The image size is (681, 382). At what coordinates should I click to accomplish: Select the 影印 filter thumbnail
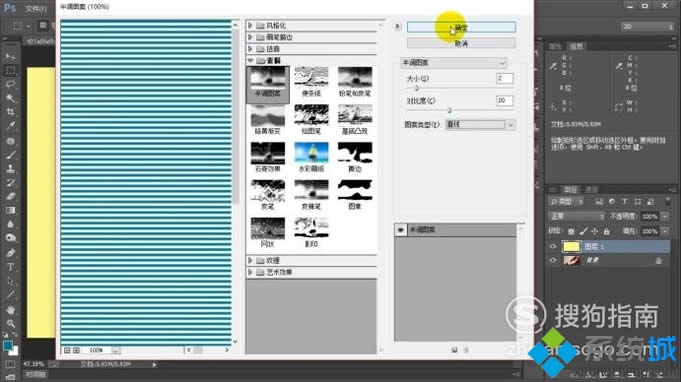(311, 233)
